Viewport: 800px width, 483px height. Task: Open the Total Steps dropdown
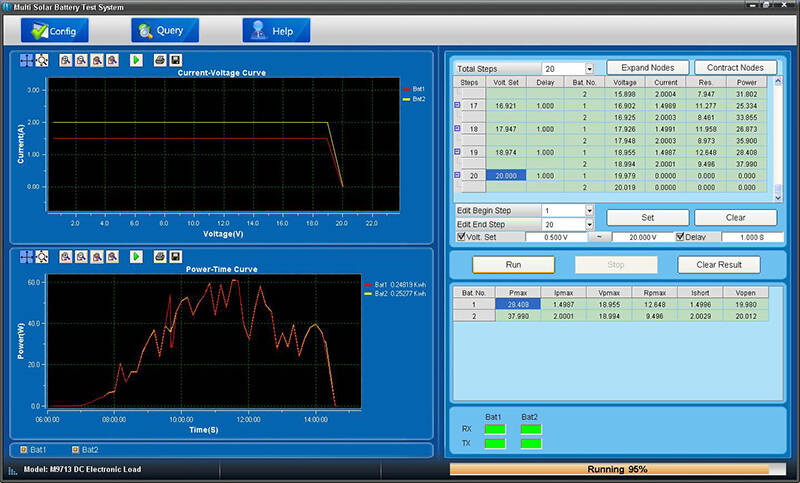(x=589, y=68)
